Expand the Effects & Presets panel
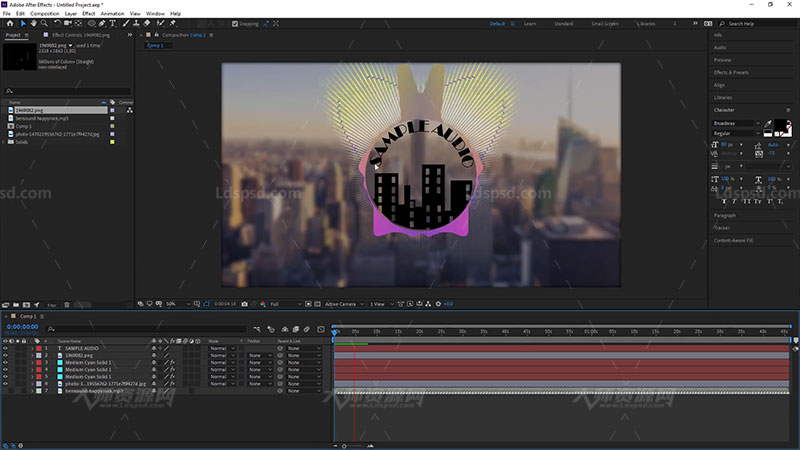 [x=731, y=72]
